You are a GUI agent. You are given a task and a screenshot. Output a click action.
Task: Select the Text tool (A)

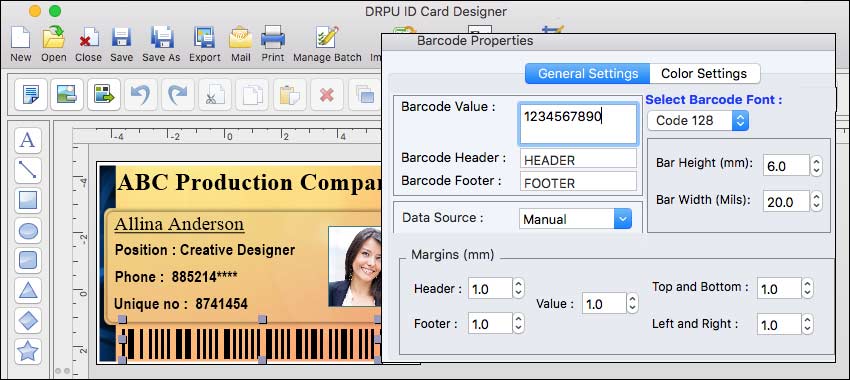point(28,140)
